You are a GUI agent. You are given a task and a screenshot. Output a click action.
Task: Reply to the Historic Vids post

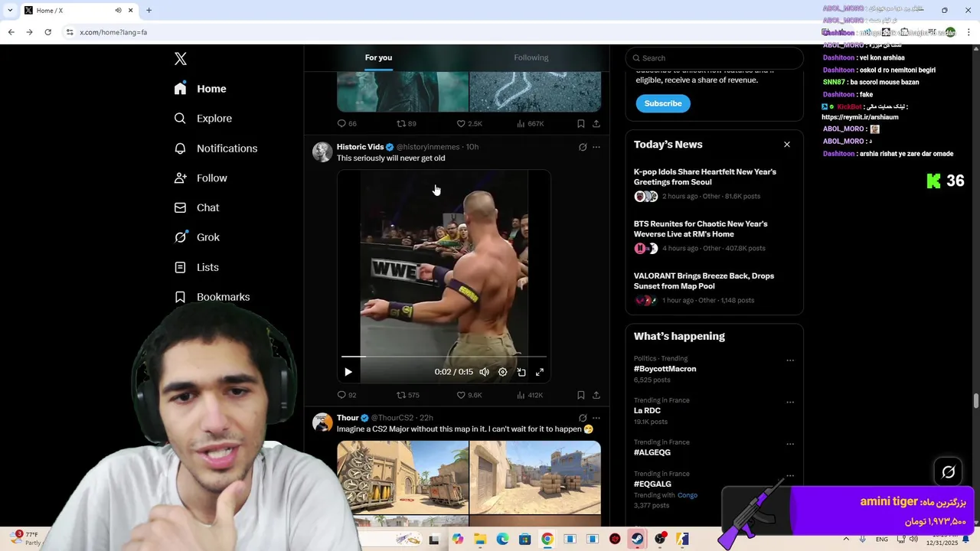tap(347, 395)
